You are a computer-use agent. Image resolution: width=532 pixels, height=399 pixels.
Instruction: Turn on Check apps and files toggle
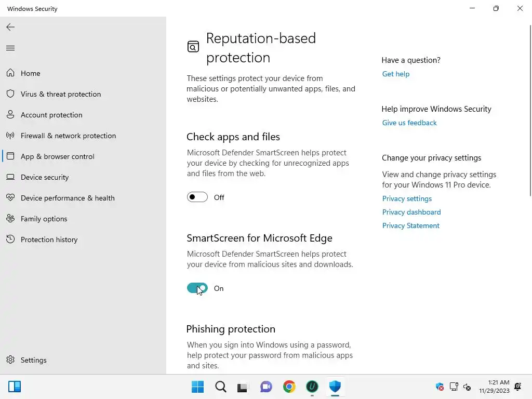point(197,197)
